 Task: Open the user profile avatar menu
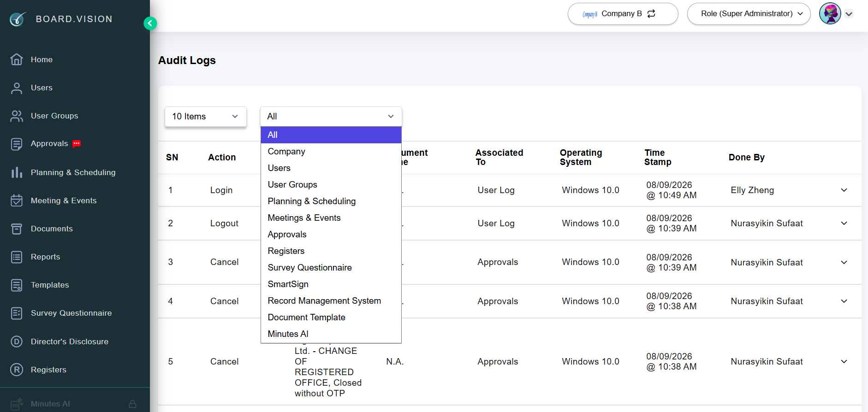point(830,14)
